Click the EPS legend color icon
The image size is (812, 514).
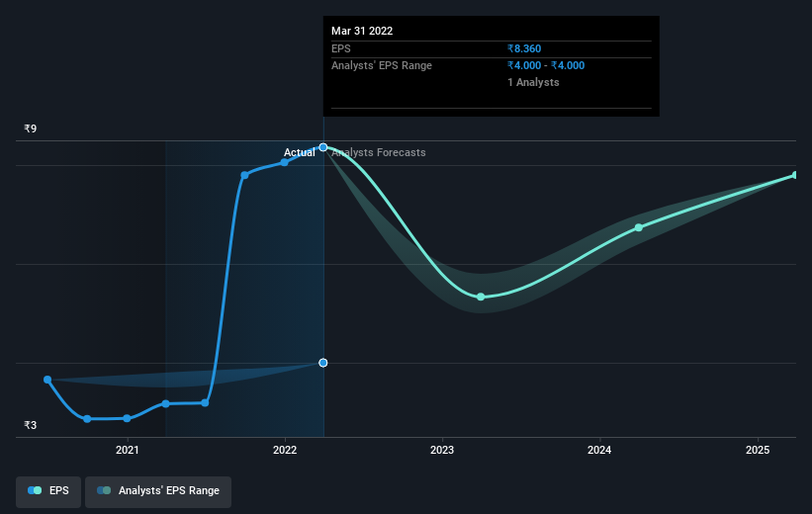tap(35, 490)
